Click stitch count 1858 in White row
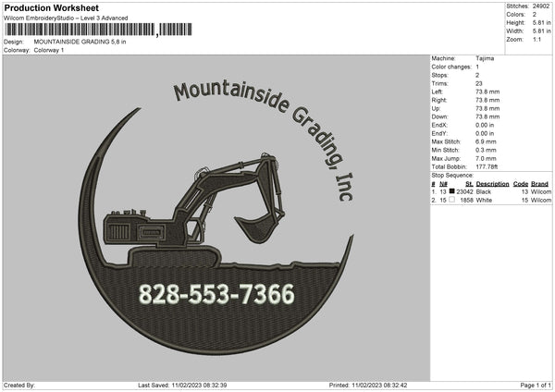Image resolution: width=555 pixels, height=392 pixels. coord(466,201)
